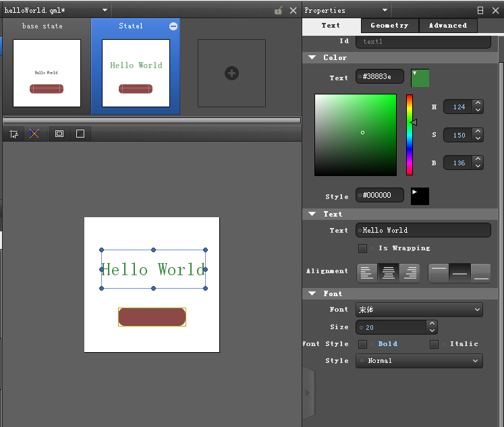
Task: Align text to vertical center
Action: [x=460, y=273]
